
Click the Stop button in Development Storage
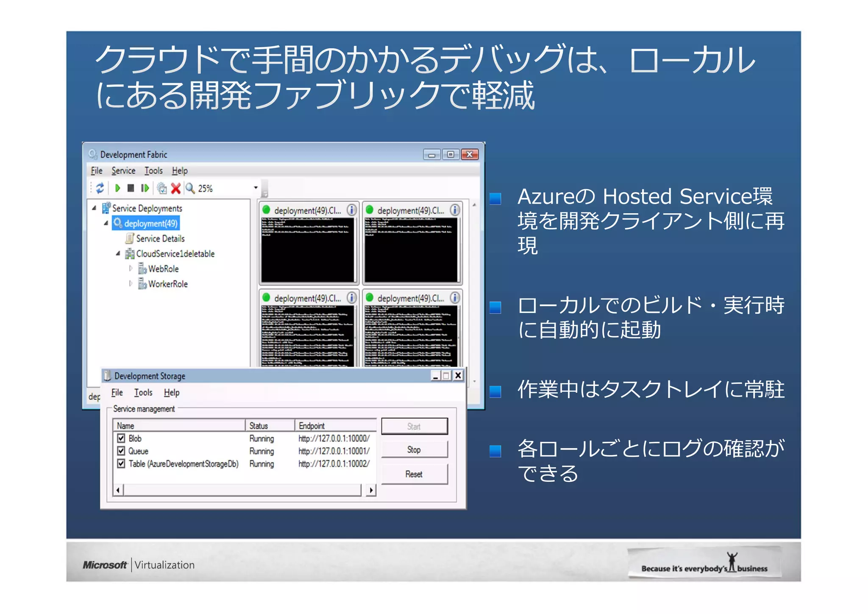(415, 449)
